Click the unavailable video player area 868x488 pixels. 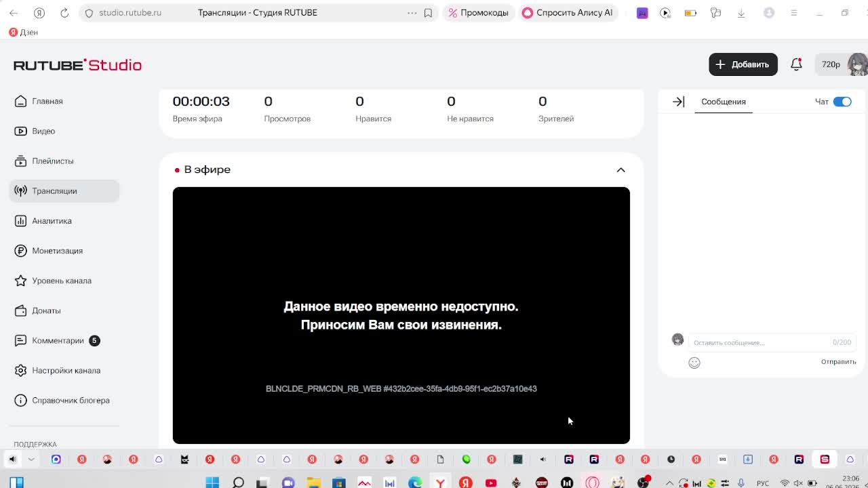tap(401, 315)
